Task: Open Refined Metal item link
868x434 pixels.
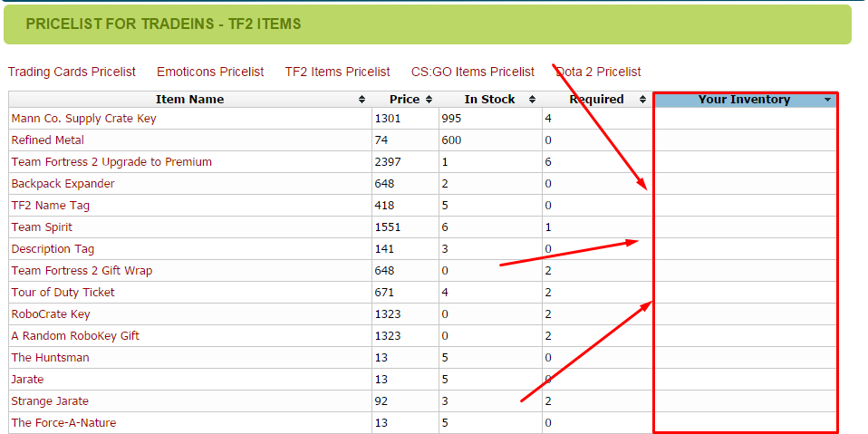Action: [48, 140]
